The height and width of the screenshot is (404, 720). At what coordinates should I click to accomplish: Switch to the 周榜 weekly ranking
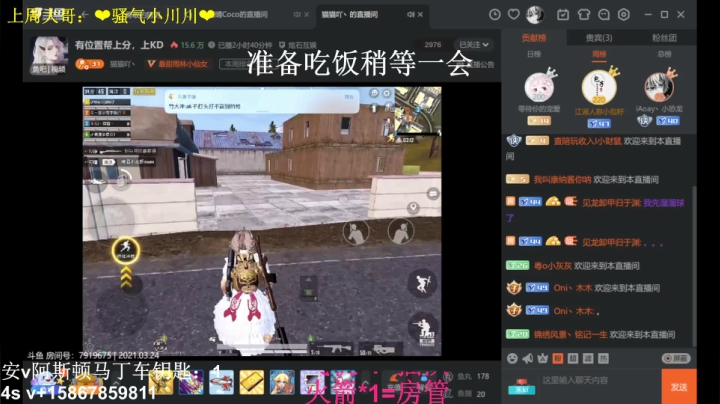[599, 54]
